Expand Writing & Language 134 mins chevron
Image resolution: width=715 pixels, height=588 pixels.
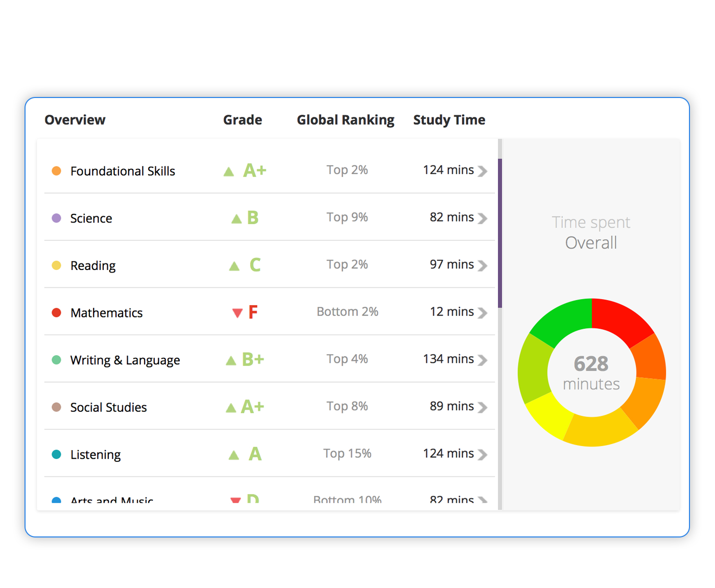coord(482,360)
